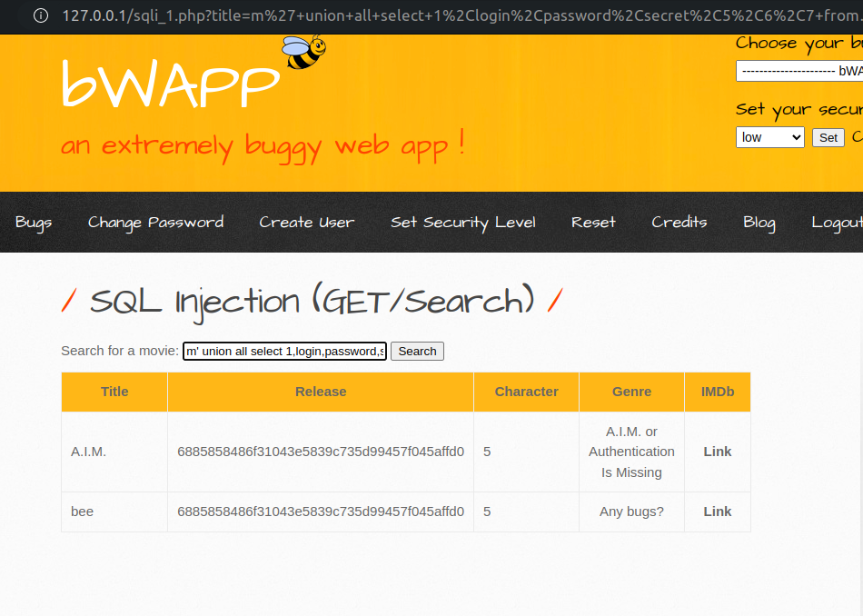Click the 'Search for a movie:' label

pyautogui.click(x=120, y=351)
